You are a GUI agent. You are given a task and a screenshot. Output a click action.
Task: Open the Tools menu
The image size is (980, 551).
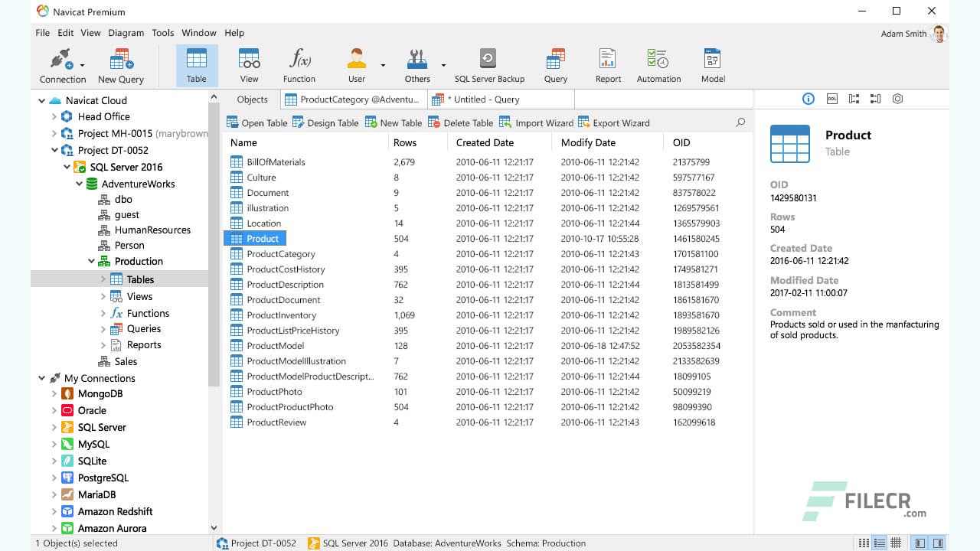click(162, 33)
